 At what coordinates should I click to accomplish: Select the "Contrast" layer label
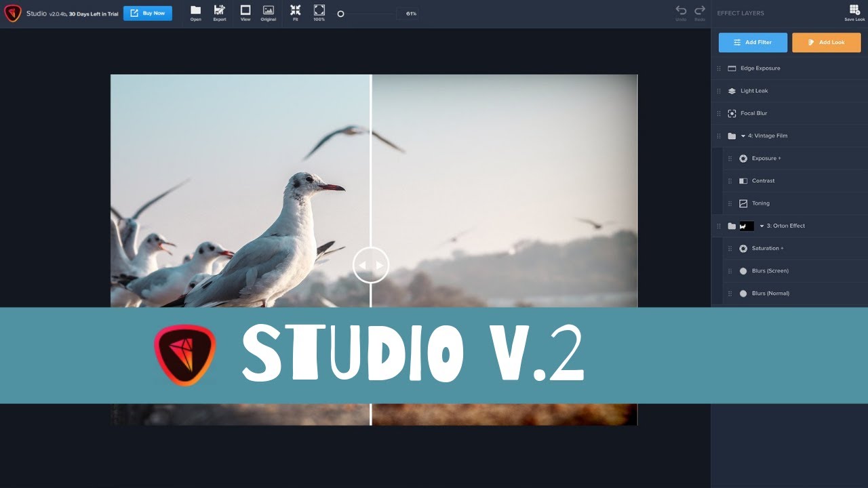(763, 181)
